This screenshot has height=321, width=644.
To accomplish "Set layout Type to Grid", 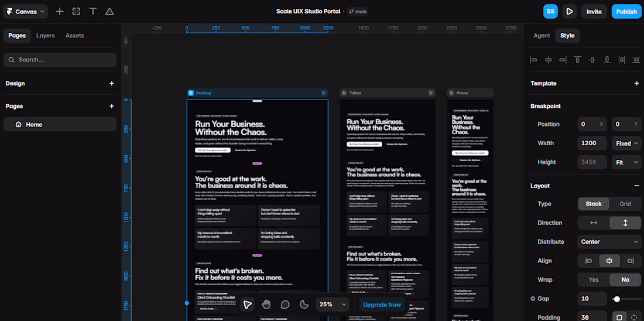I will [x=625, y=204].
